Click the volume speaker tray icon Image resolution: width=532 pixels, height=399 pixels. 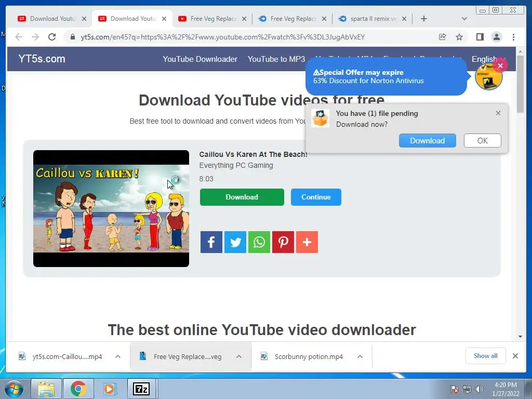click(479, 389)
